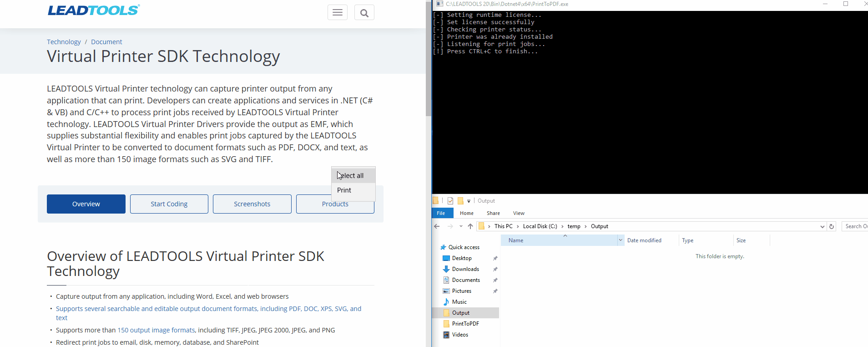This screenshot has width=868, height=347.
Task: Expand the chevron after This PC in breadcrumb
Action: click(518, 226)
